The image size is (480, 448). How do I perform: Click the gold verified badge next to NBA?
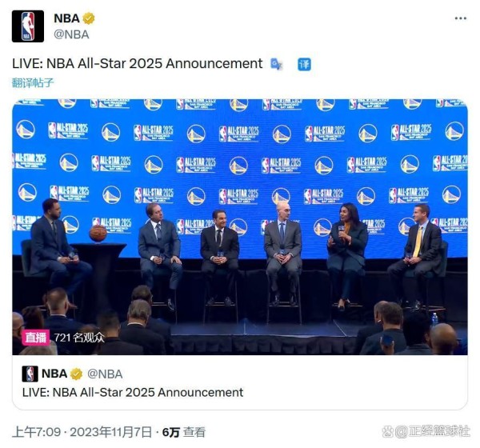89,18
